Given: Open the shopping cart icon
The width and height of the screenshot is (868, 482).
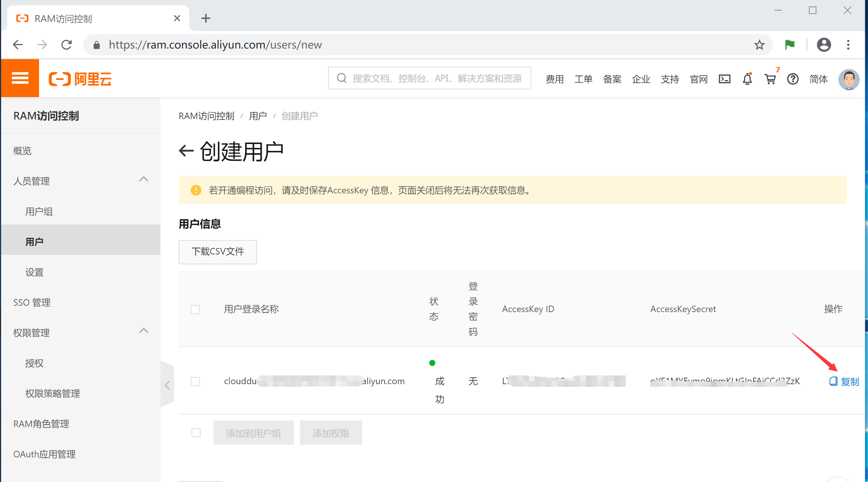Looking at the screenshot, I should click(x=770, y=79).
